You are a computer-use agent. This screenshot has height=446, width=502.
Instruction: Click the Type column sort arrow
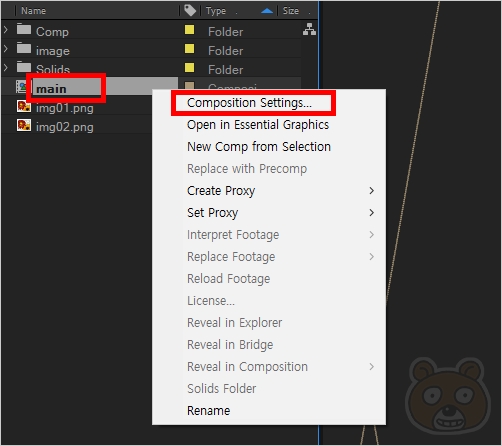pos(267,11)
